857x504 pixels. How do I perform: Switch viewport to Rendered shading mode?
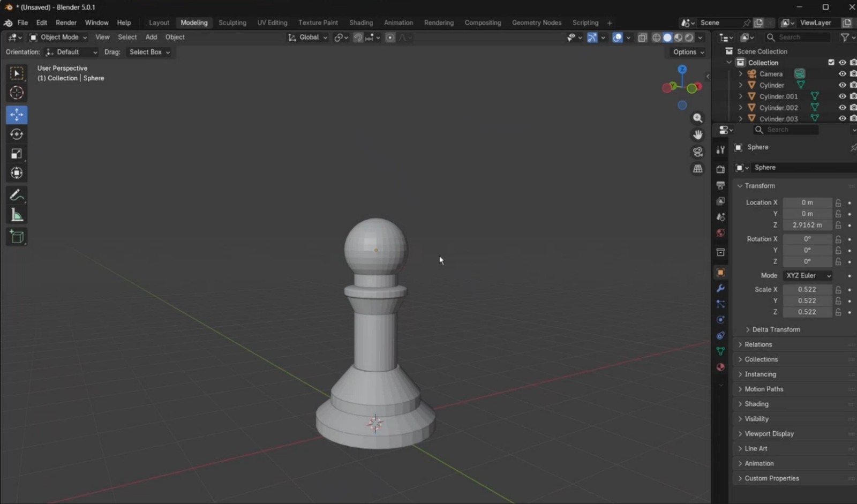689,37
